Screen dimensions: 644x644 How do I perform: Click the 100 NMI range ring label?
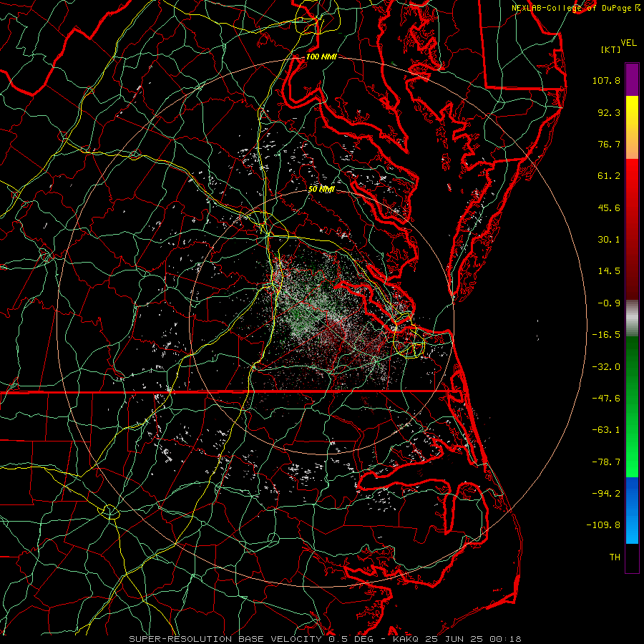click(321, 57)
